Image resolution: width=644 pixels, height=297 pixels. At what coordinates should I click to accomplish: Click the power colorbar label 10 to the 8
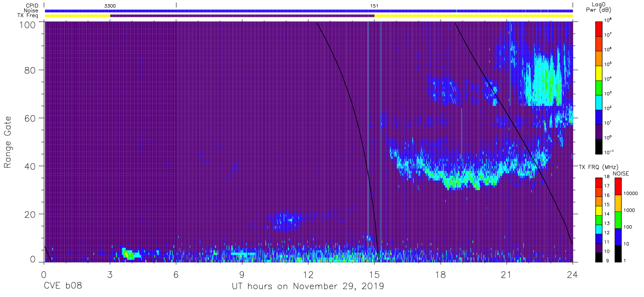tap(608, 20)
